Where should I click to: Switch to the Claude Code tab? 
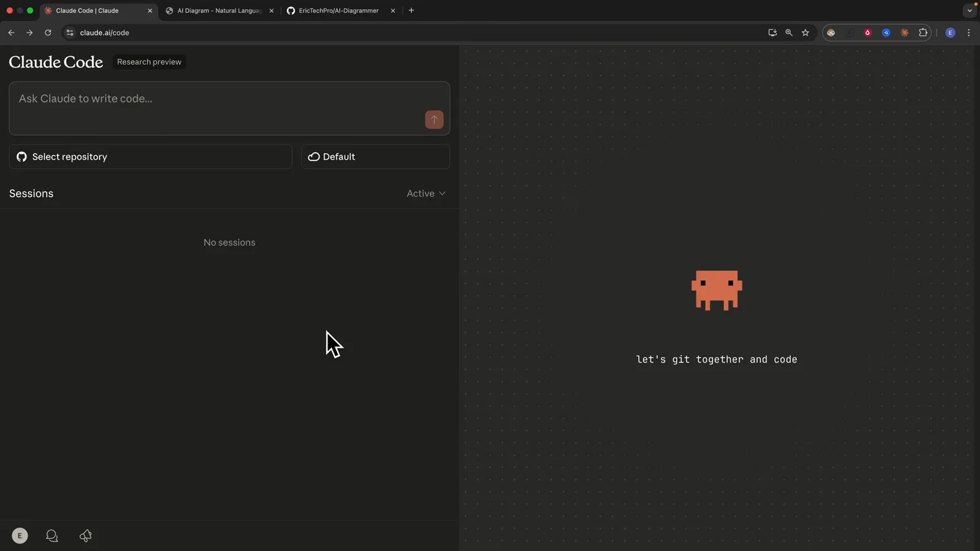point(98,10)
